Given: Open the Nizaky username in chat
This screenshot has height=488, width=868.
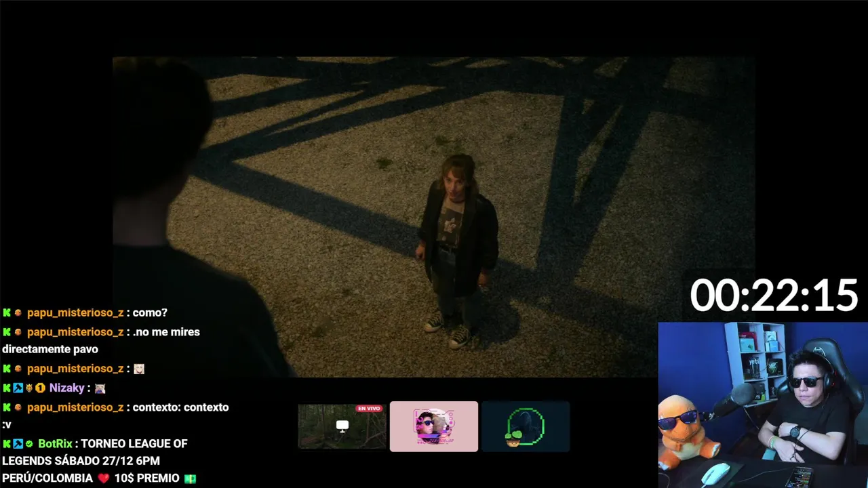Looking at the screenshot, I should [x=66, y=388].
